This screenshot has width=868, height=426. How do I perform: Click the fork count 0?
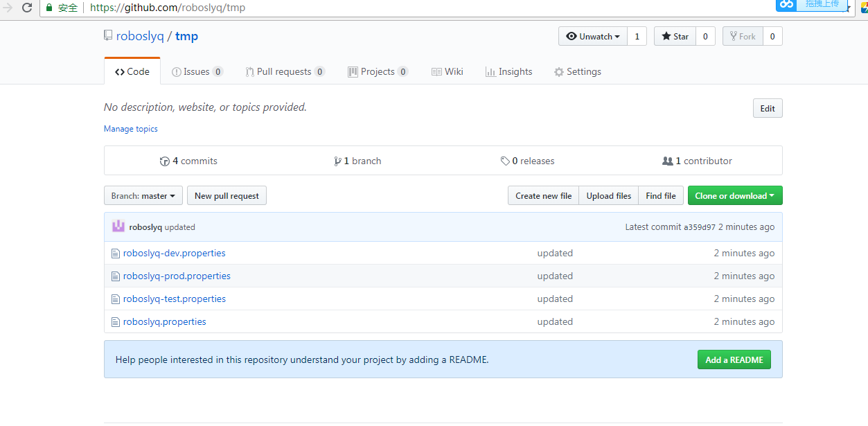[773, 37]
